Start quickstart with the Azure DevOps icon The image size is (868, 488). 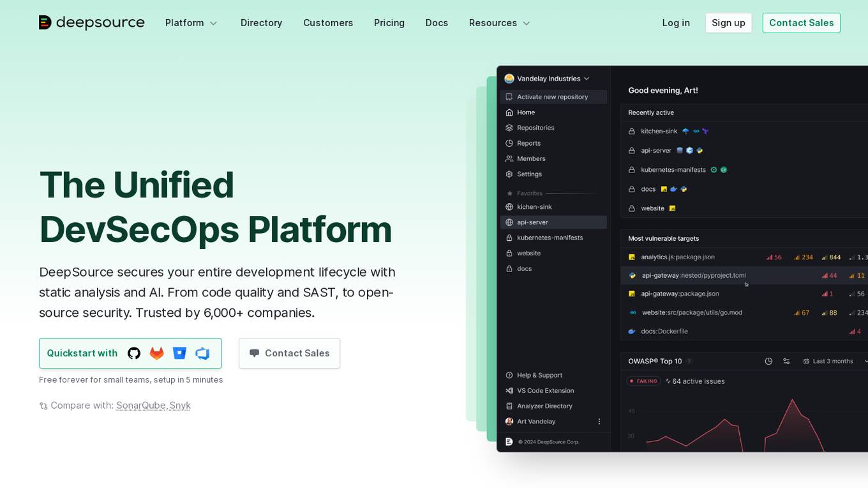point(202,353)
